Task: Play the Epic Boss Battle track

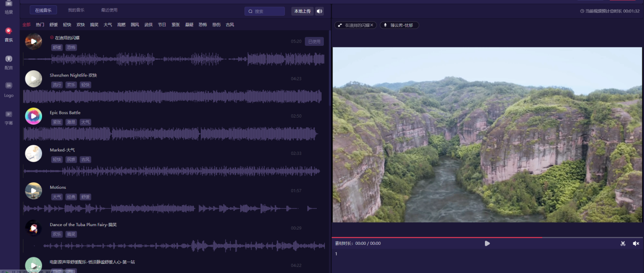Action: pyautogui.click(x=33, y=116)
